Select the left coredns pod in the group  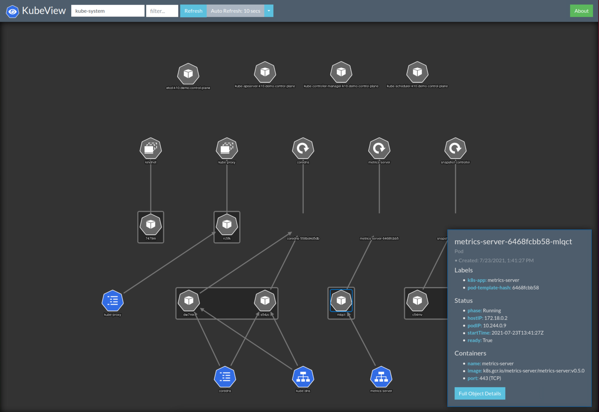pyautogui.click(x=189, y=300)
